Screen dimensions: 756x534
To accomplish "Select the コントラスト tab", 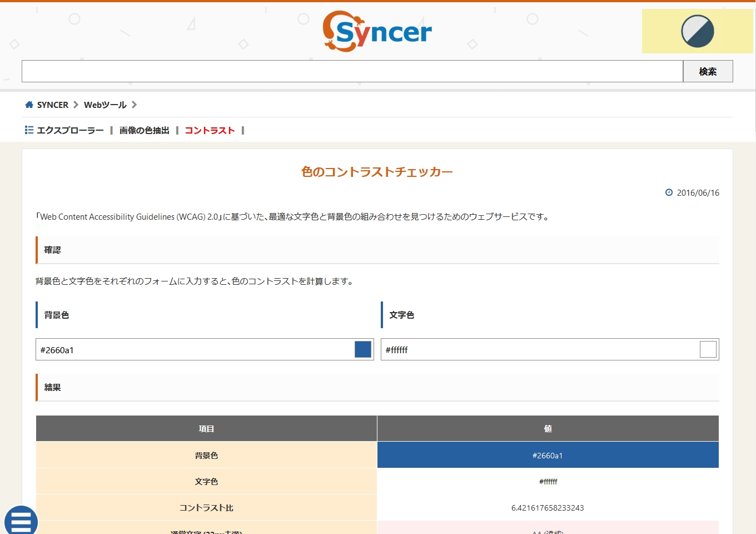I will 210,130.
